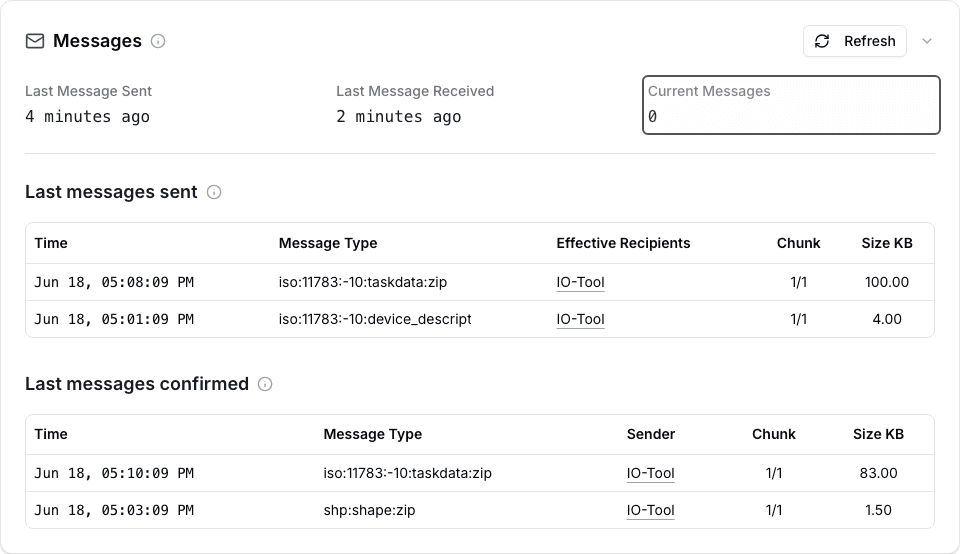Click the Chunk header in the sent table
The image size is (960, 554).
click(x=798, y=243)
